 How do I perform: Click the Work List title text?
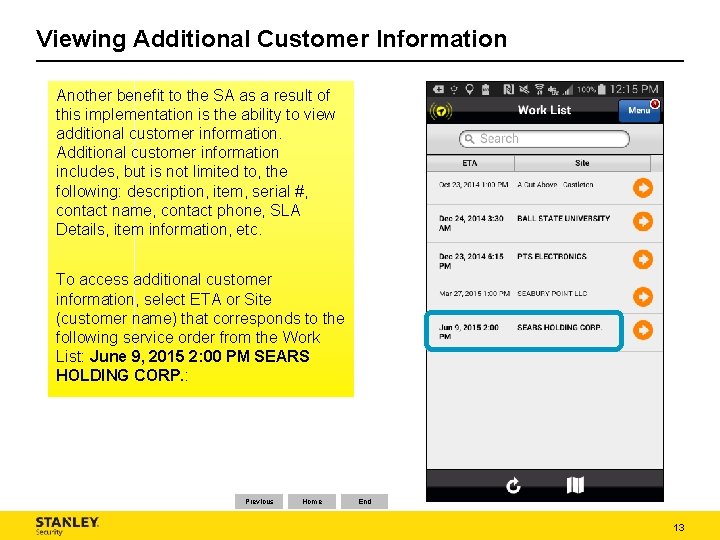[544, 110]
